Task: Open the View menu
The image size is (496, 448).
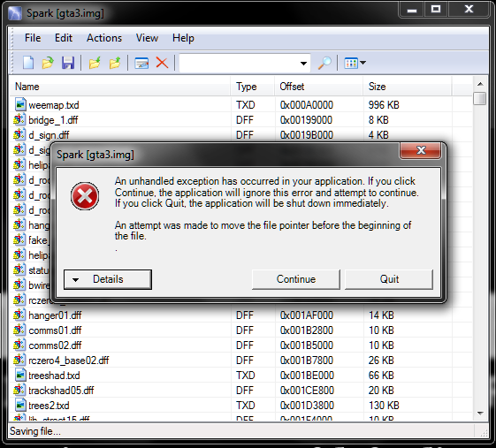Action: click(147, 38)
